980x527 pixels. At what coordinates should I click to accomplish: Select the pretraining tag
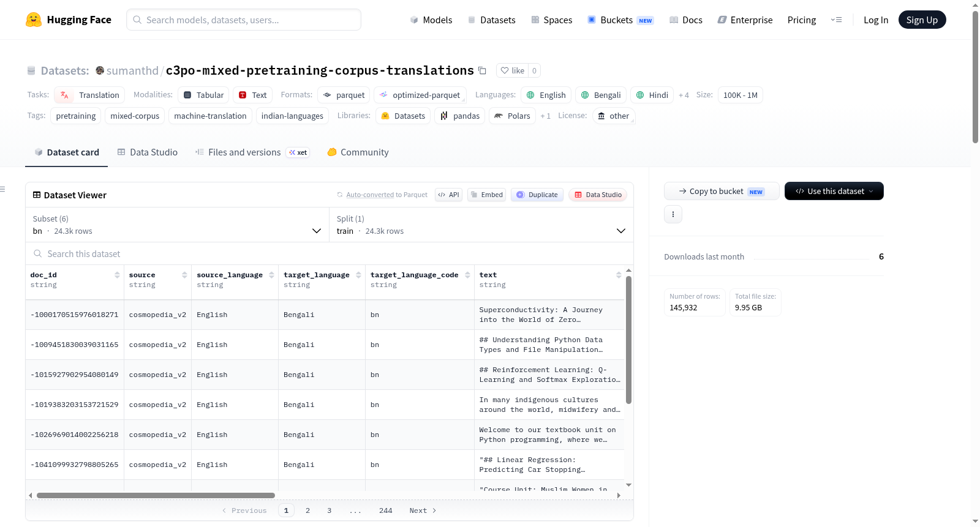pyautogui.click(x=76, y=116)
